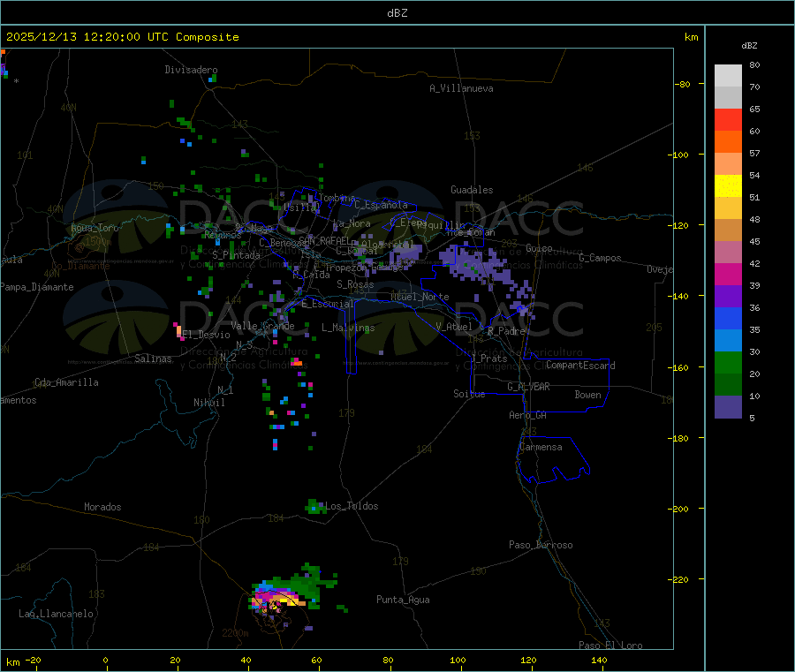The height and width of the screenshot is (672, 795).
Task: Select the Los_Toldos label
Action: click(x=352, y=506)
